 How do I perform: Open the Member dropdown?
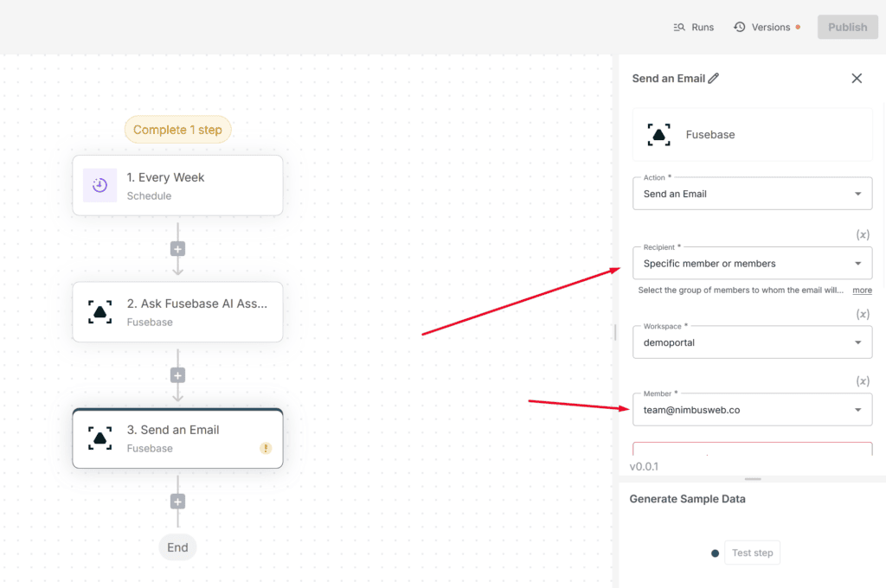(x=752, y=410)
